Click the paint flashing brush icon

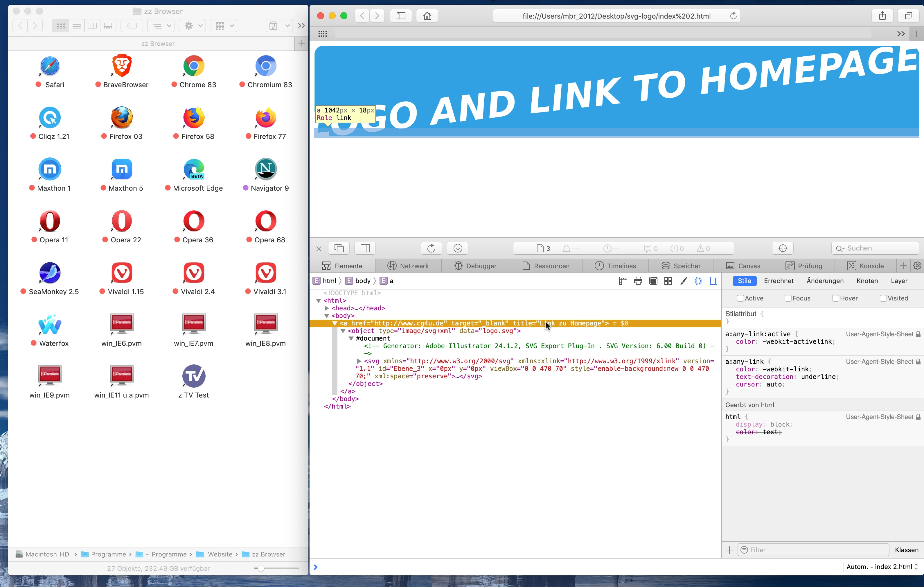pyautogui.click(x=683, y=281)
